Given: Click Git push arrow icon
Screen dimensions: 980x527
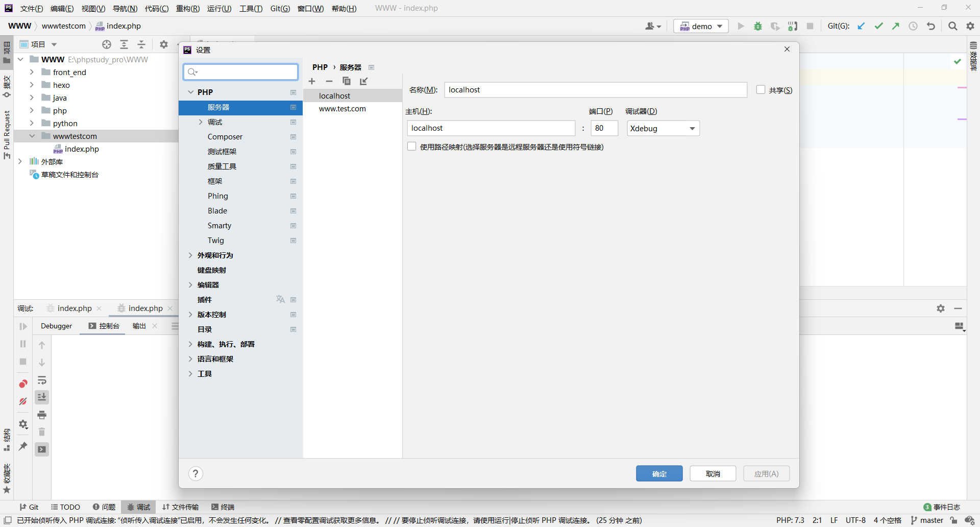Looking at the screenshot, I should click(x=896, y=26).
